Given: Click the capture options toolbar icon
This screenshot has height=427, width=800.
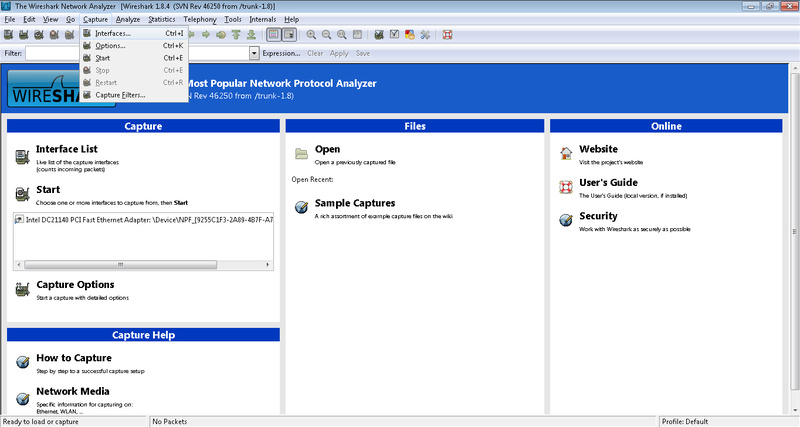Looking at the screenshot, I should tap(23, 35).
